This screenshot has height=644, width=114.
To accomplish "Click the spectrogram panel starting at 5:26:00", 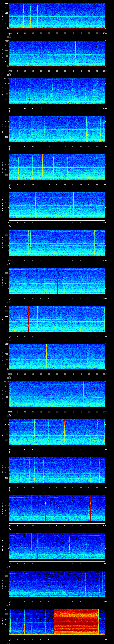I will (x=57, y=394).
